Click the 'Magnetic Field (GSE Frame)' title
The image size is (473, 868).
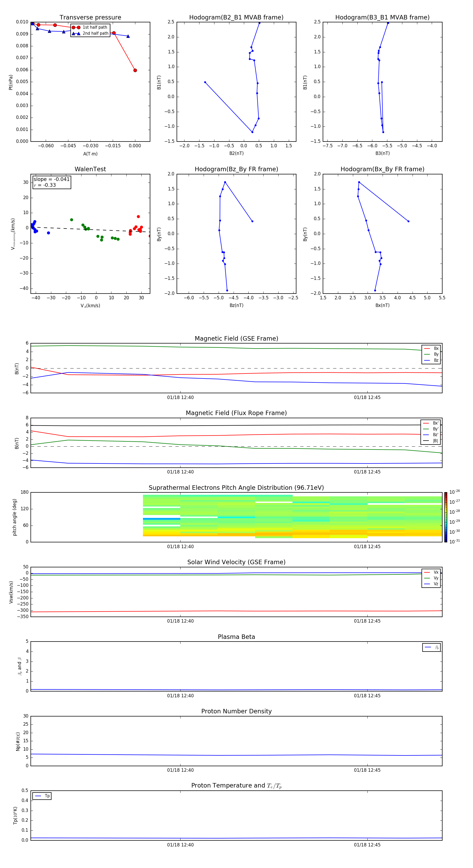click(236, 339)
